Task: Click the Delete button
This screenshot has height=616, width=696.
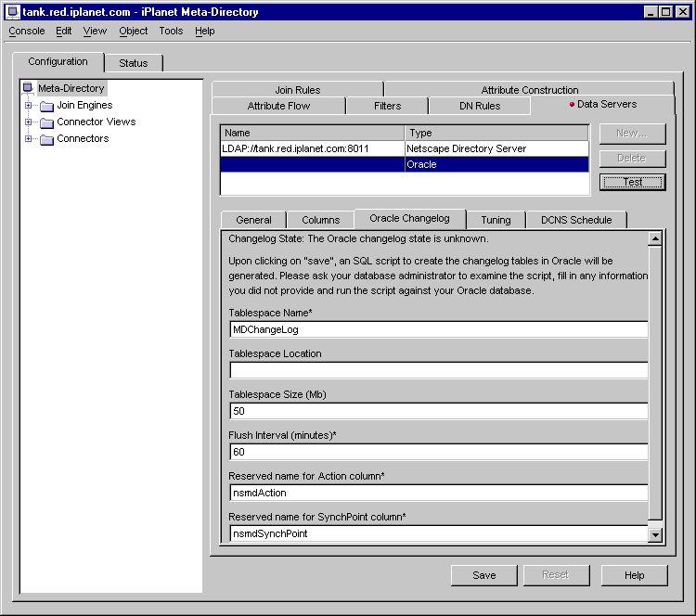Action: click(x=632, y=158)
